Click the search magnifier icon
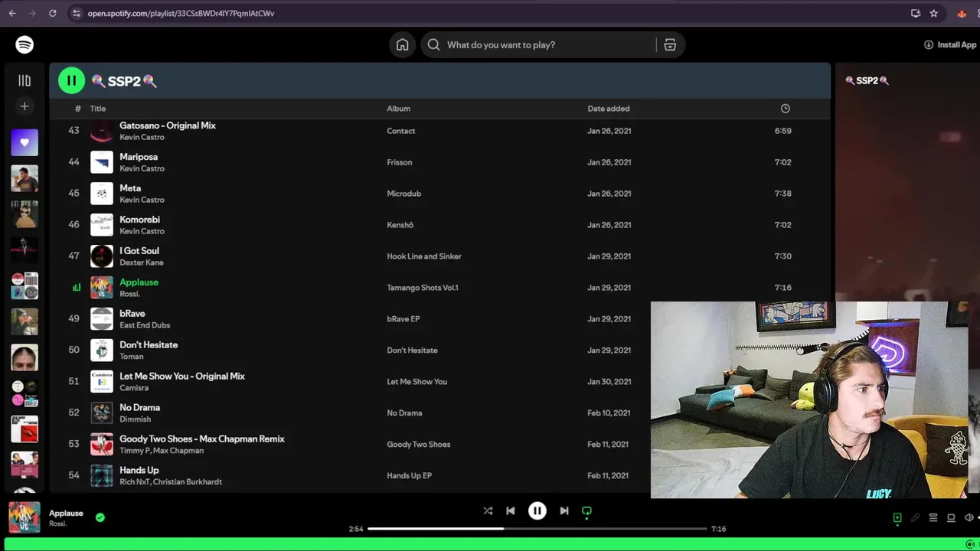 click(x=433, y=44)
